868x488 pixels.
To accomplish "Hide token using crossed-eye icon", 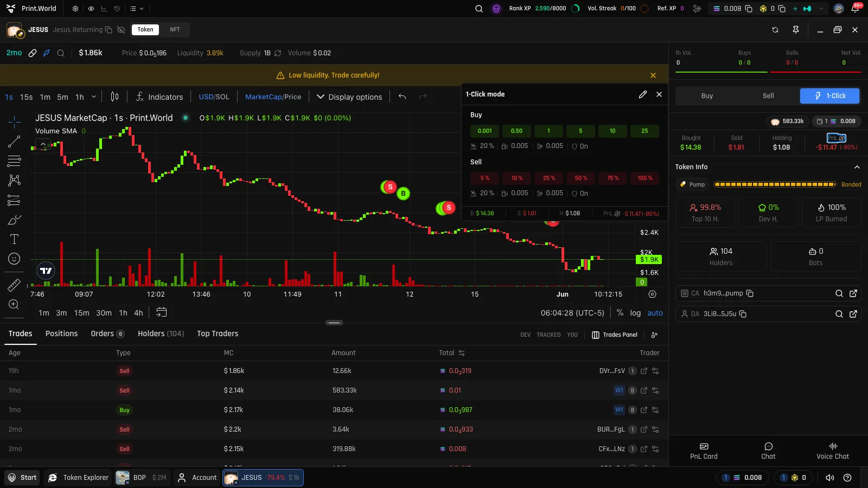I will (x=121, y=30).
